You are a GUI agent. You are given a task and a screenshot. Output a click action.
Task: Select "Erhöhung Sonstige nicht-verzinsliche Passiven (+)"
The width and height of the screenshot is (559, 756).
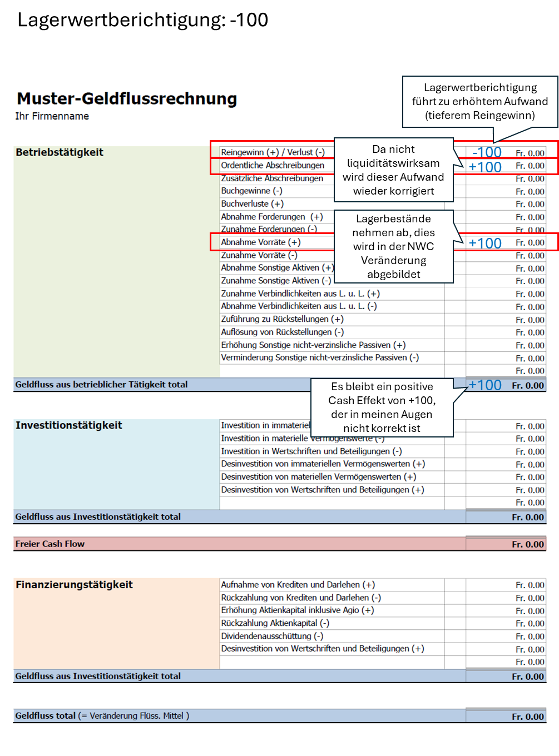click(x=313, y=345)
